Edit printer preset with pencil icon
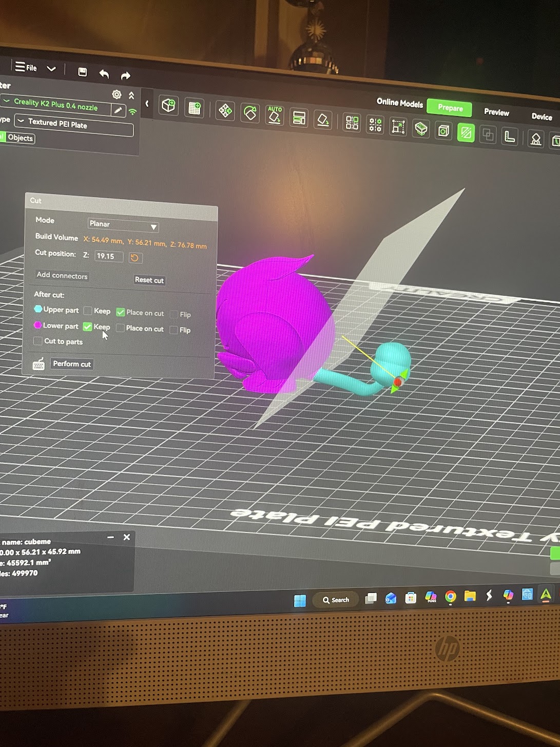The image size is (560, 747). point(118,110)
